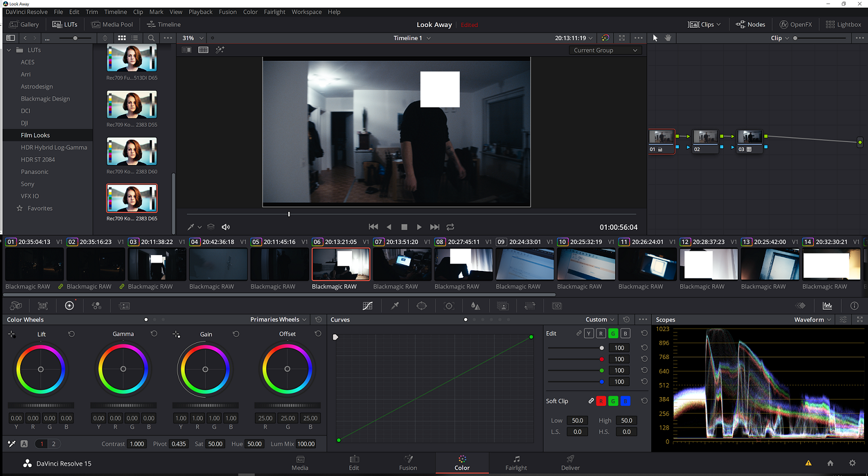
Task: Switch to the Deliver page
Action: pyautogui.click(x=570, y=462)
